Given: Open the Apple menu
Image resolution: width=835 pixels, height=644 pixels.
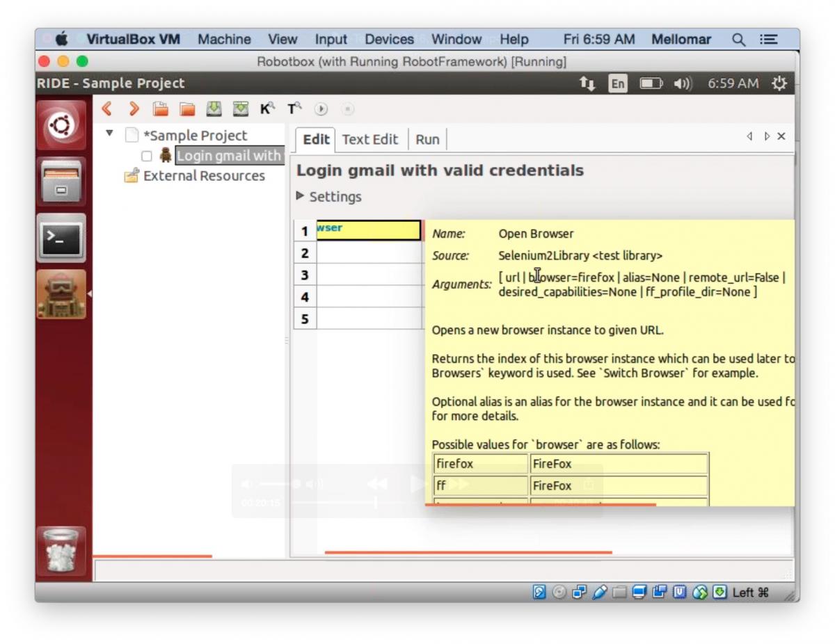Looking at the screenshot, I should pyautogui.click(x=61, y=40).
